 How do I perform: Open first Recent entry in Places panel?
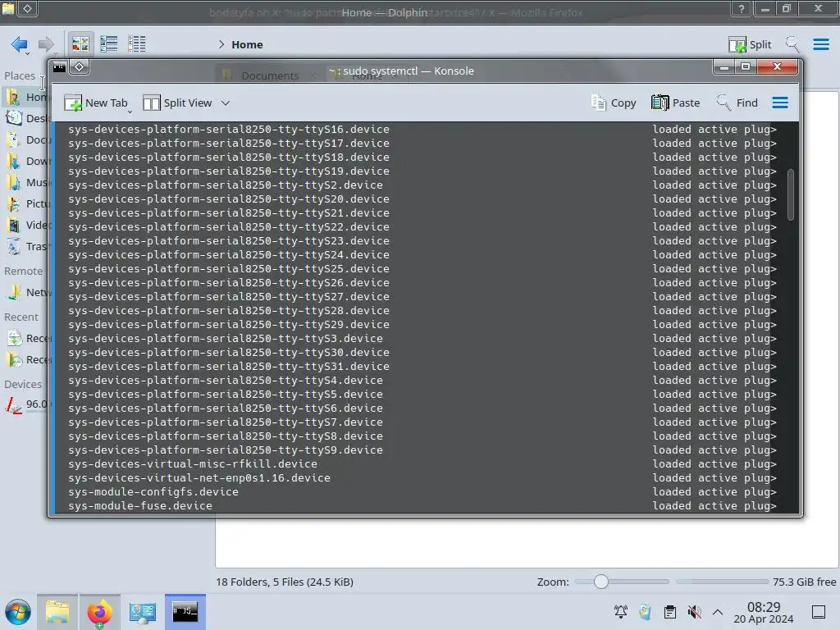click(27, 339)
